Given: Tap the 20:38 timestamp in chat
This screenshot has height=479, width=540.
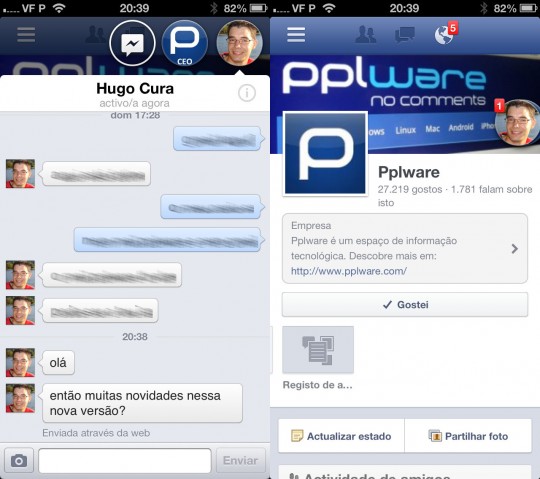Looking at the screenshot, I should (x=135, y=336).
